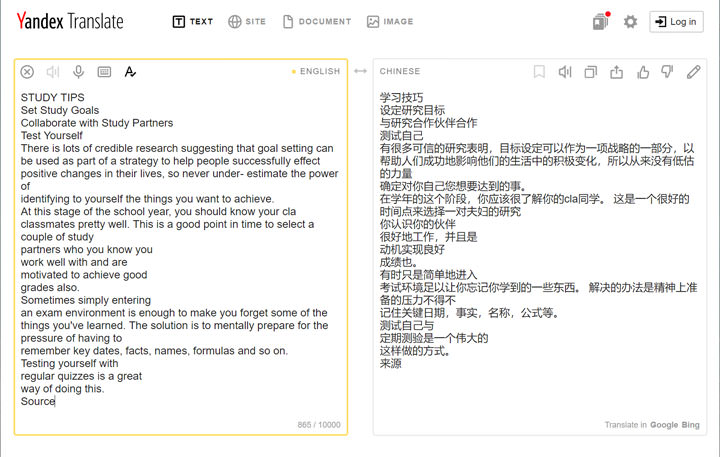Switch to the SITE tab
Image resolution: width=720 pixels, height=457 pixels.
247,22
